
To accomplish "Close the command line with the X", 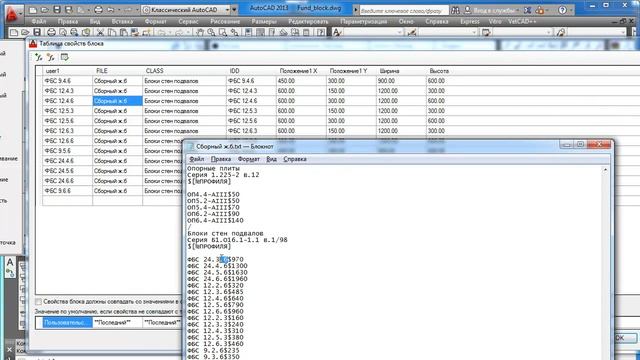I will coord(9,350).
